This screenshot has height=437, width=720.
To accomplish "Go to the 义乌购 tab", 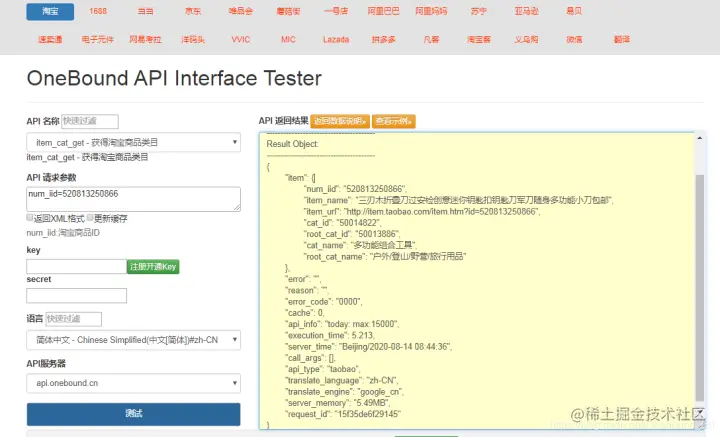I will tap(526, 39).
